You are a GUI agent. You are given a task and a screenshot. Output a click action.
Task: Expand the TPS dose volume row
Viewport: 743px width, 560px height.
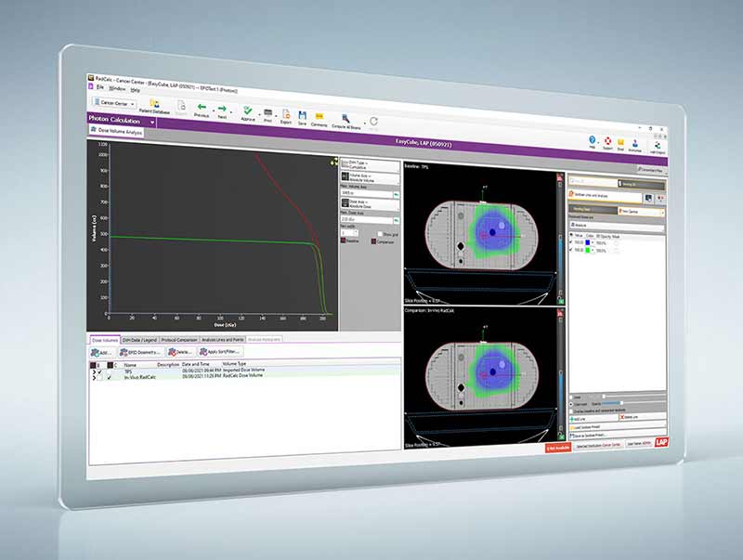(94, 371)
